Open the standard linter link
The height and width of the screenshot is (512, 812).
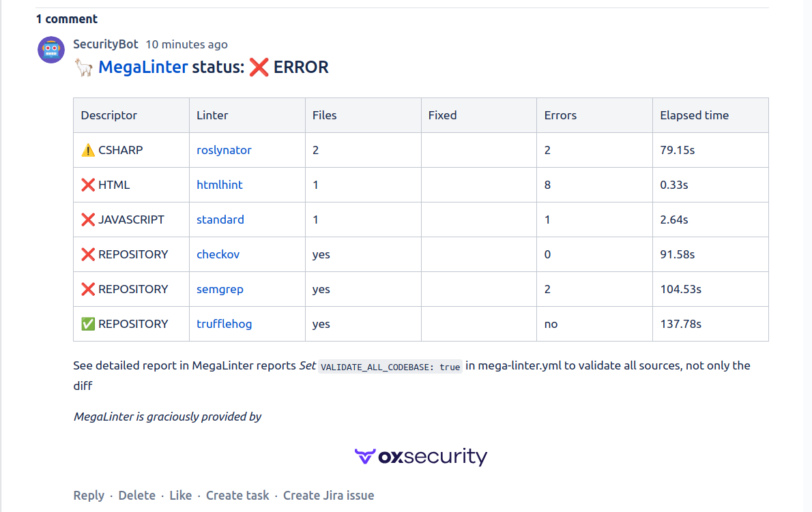click(x=220, y=220)
